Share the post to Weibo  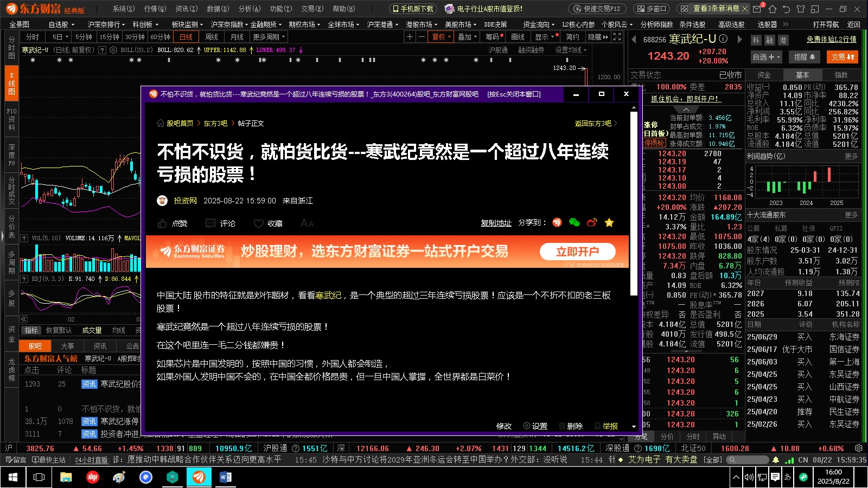coord(592,222)
